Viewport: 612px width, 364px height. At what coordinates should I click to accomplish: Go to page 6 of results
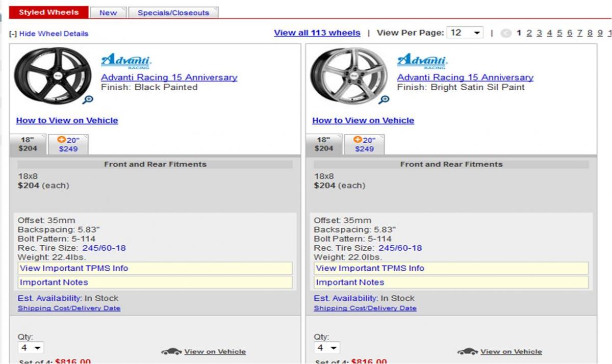pos(570,33)
